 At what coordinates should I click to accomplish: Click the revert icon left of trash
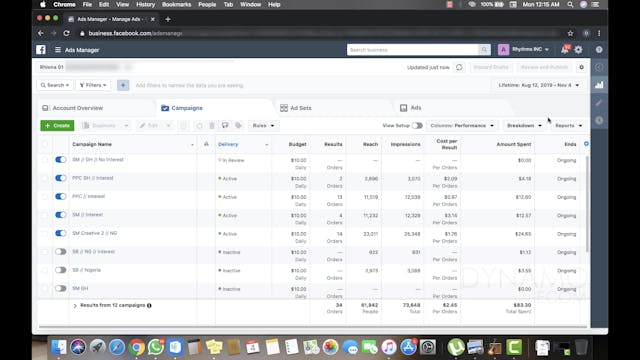pos(199,126)
